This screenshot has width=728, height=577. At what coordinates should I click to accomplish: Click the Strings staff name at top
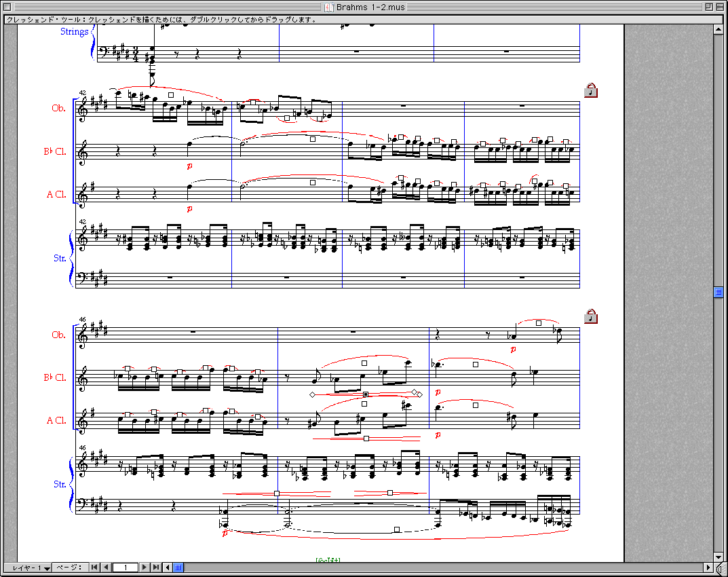74,32
